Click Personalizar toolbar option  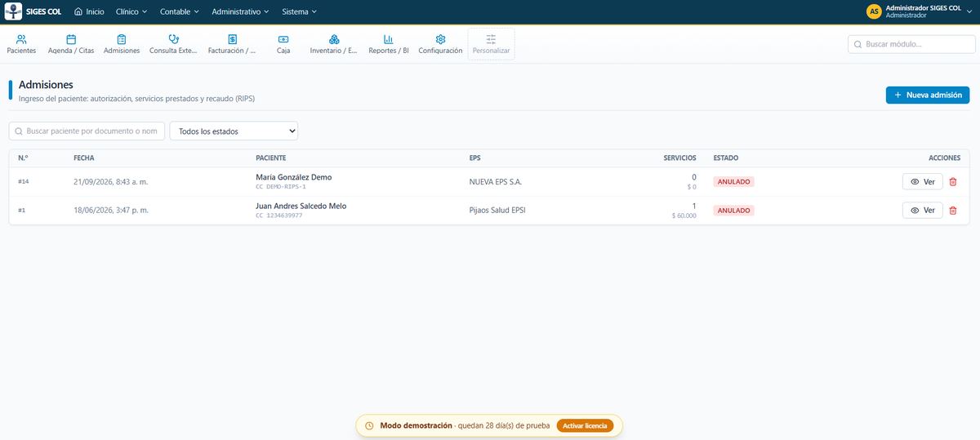point(491,44)
